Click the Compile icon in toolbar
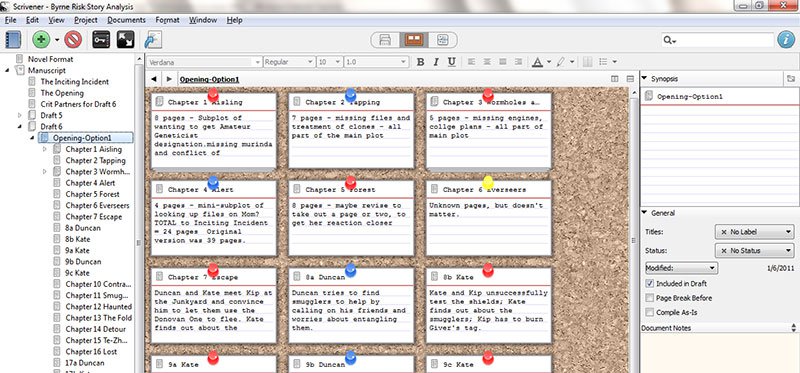The width and height of the screenshot is (800, 373). coord(153,39)
